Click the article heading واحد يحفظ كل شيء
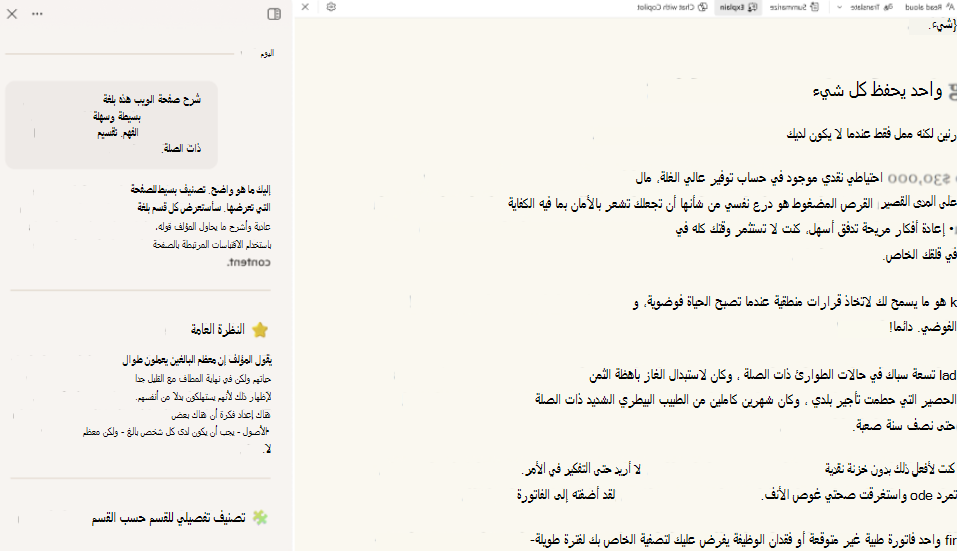This screenshot has width=957, height=551. [878, 90]
